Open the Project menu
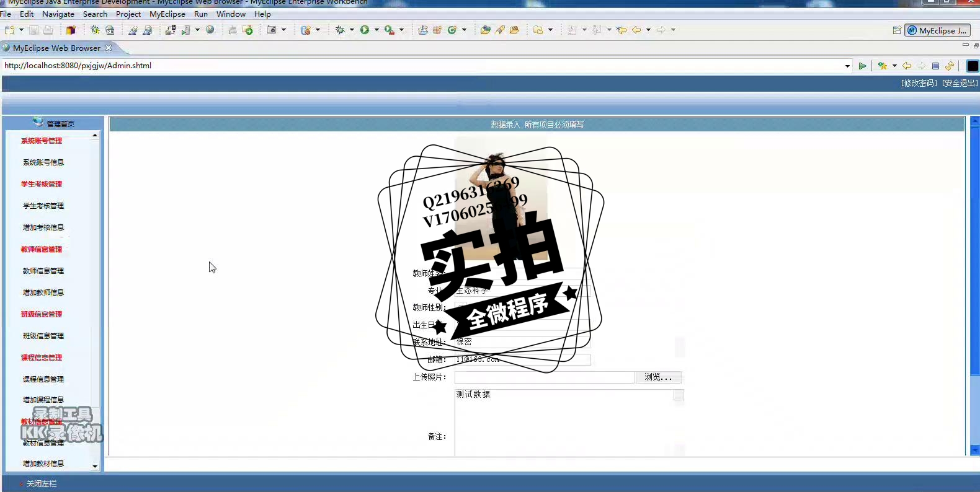 [x=128, y=14]
